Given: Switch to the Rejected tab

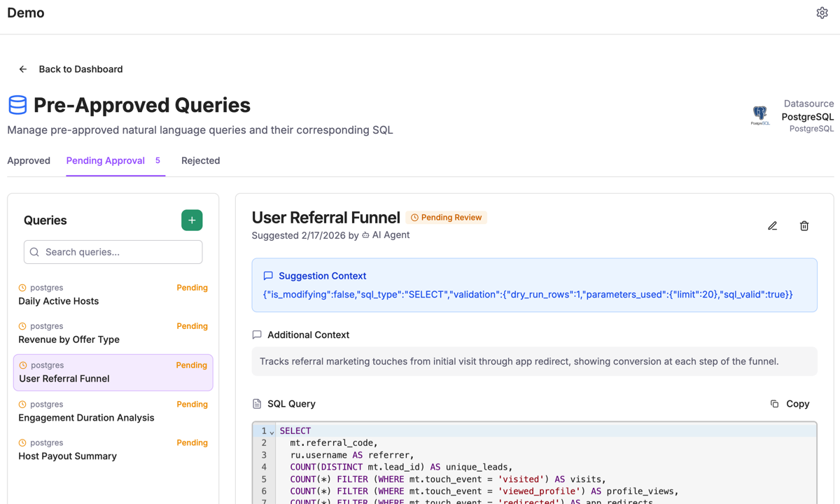Looking at the screenshot, I should point(200,160).
